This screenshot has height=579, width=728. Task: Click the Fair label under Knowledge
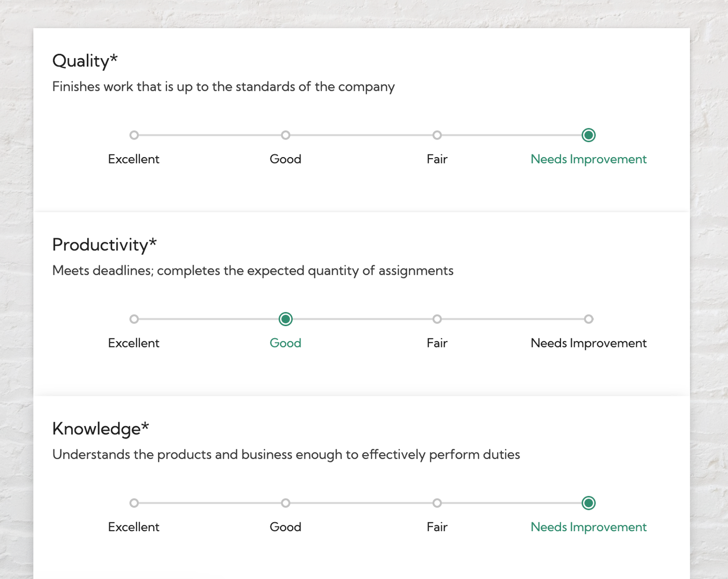click(x=437, y=527)
